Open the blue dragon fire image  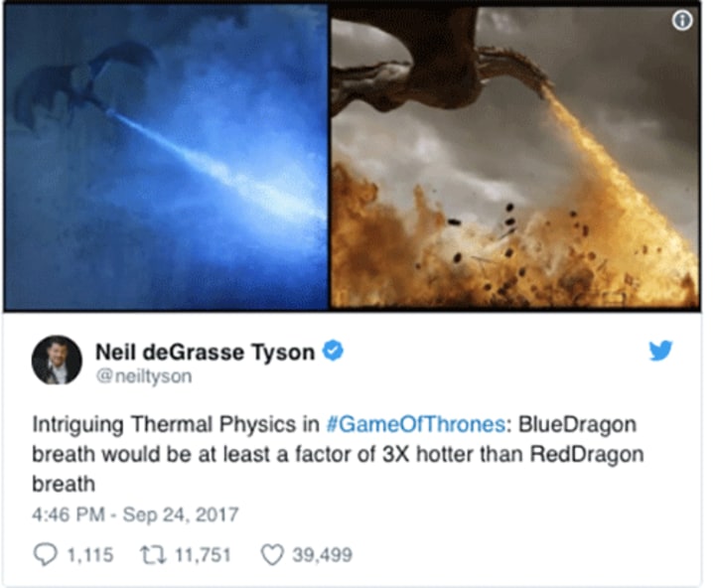click(x=166, y=157)
